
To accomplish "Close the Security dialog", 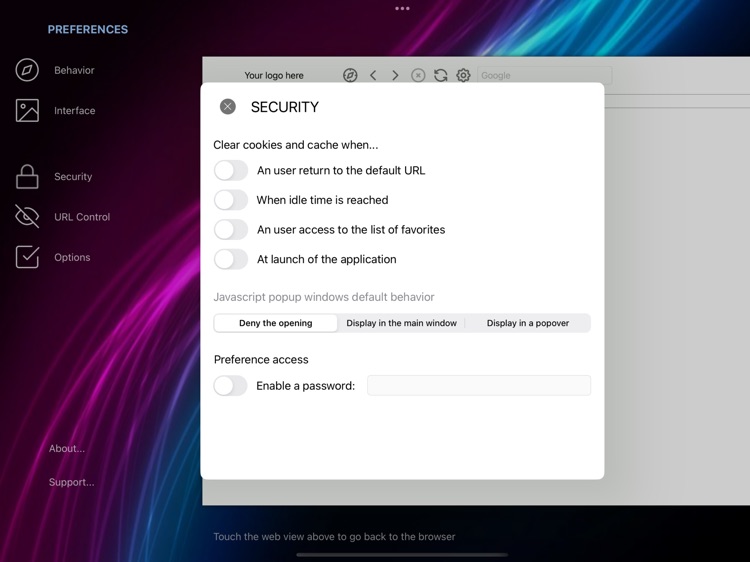I will point(228,107).
